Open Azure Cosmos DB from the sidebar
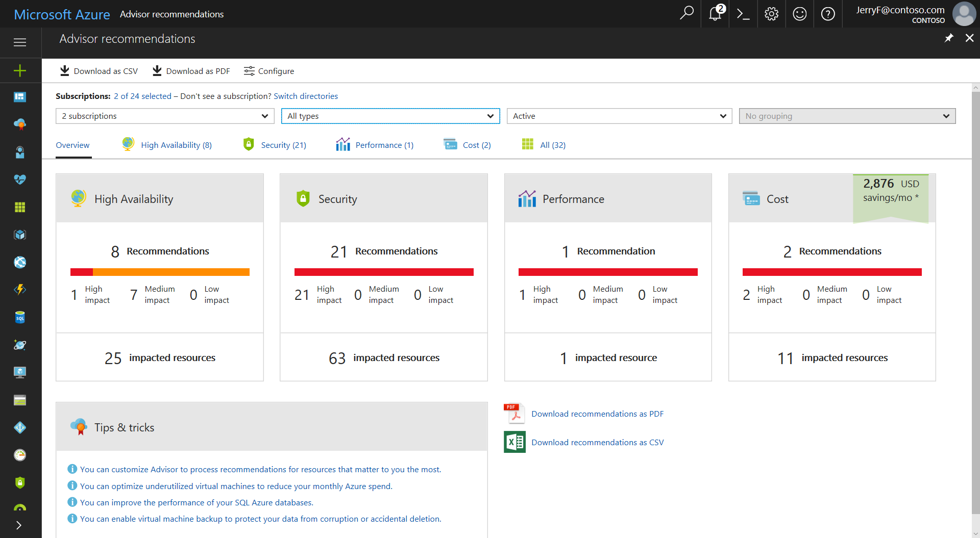980x538 pixels. [20, 345]
